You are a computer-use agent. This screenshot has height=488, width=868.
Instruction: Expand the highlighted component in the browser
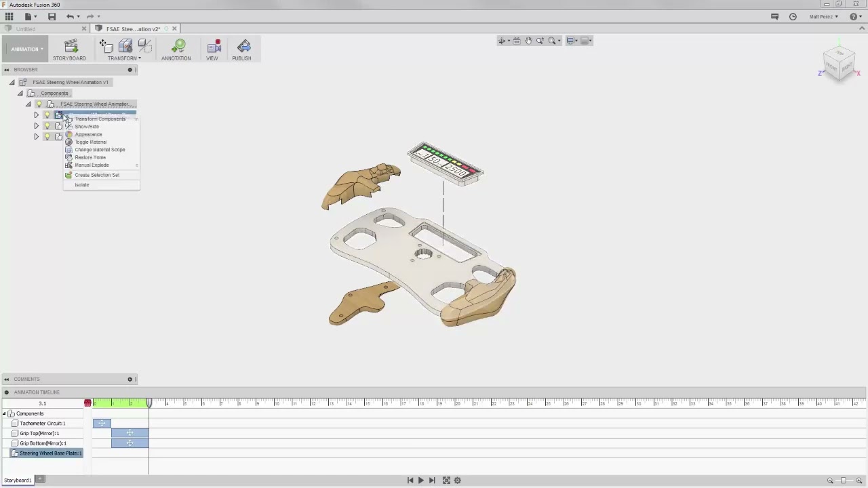pyautogui.click(x=36, y=115)
